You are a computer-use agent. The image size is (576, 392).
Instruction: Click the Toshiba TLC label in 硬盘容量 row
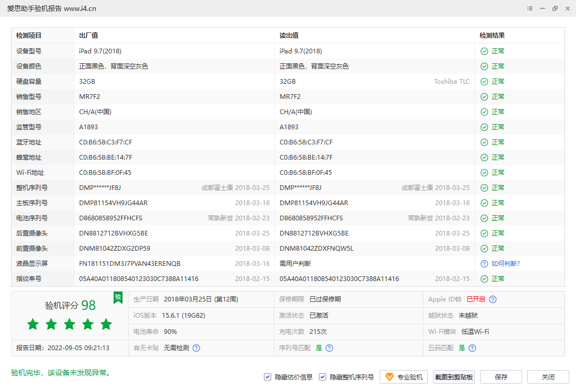tap(451, 81)
